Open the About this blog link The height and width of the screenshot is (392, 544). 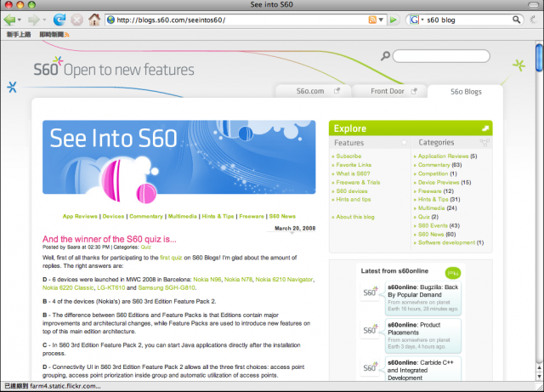[x=355, y=217]
